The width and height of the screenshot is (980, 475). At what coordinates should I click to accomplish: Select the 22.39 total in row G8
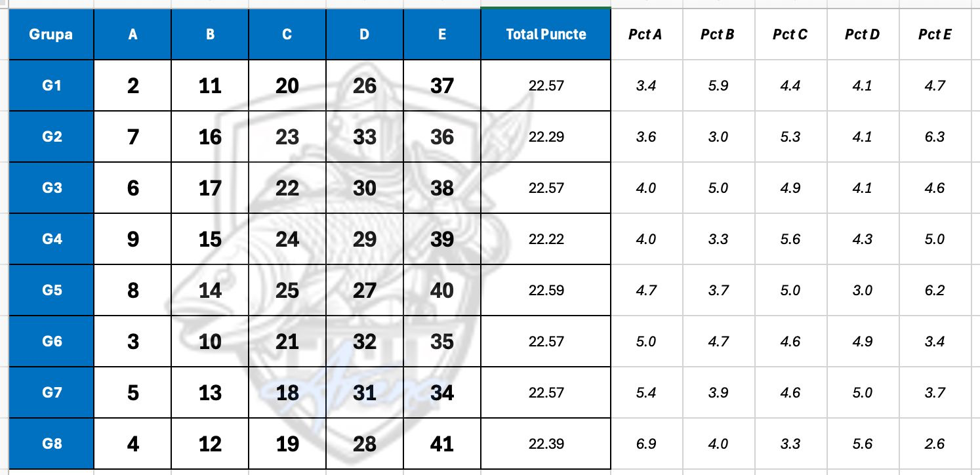coord(546,444)
